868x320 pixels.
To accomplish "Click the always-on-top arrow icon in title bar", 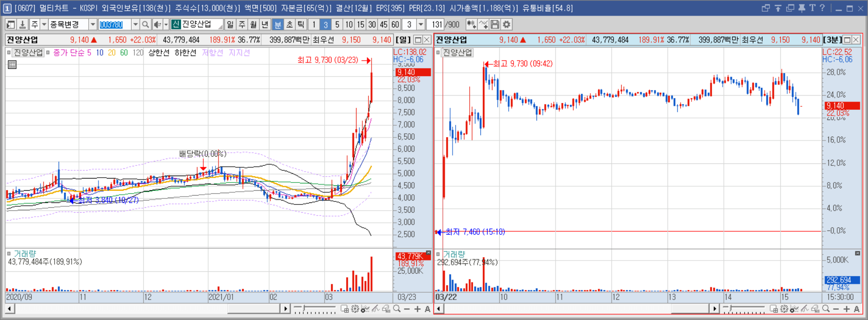I will (778, 8).
